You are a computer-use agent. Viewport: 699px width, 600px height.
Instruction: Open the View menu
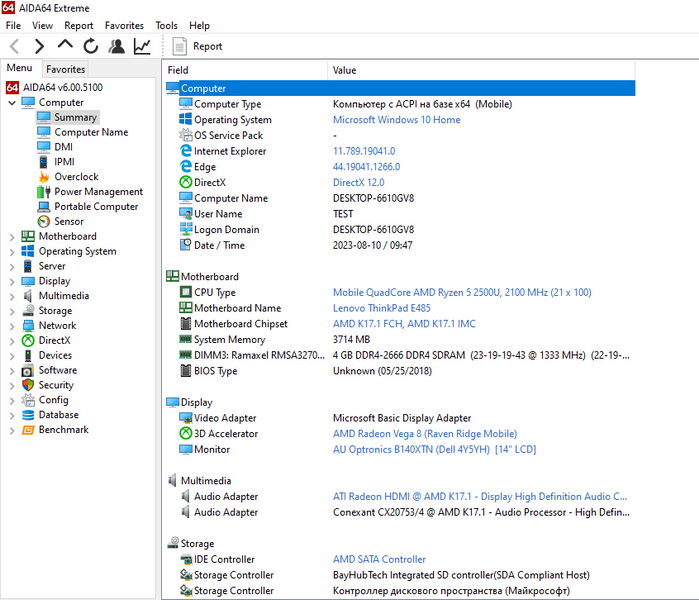(42, 25)
